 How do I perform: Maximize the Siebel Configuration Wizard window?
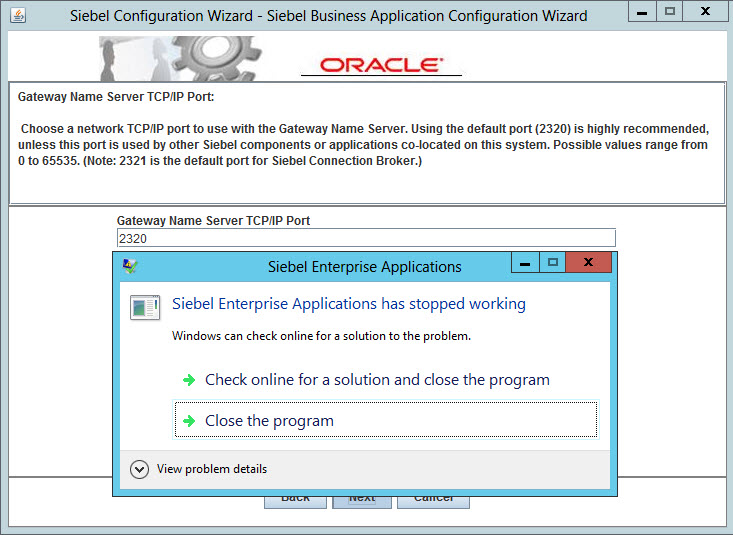pos(669,12)
